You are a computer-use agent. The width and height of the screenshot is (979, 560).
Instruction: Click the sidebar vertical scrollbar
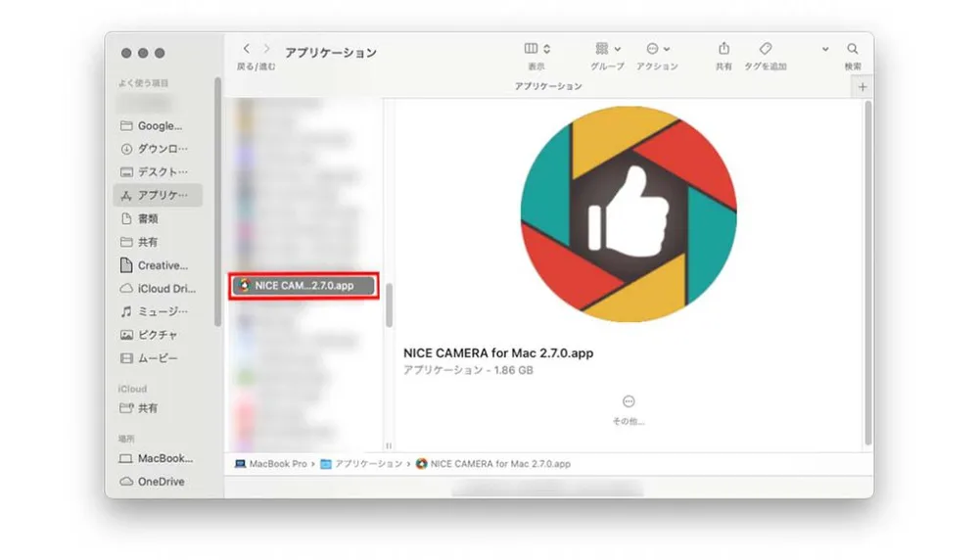pos(217,202)
